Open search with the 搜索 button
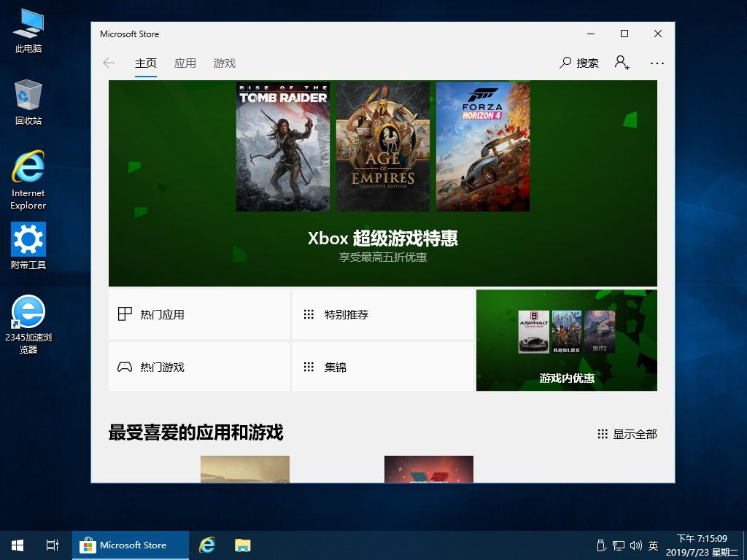The image size is (747, 560). (578, 63)
